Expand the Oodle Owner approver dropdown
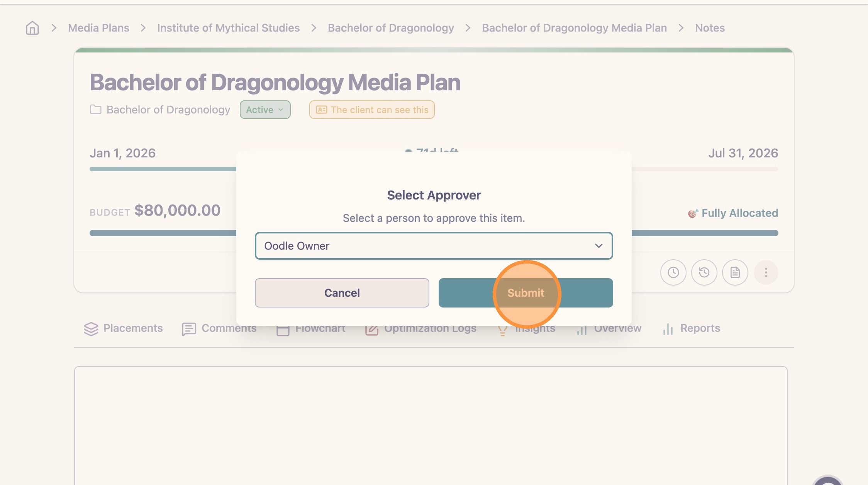The width and height of the screenshot is (868, 485). [x=434, y=246]
